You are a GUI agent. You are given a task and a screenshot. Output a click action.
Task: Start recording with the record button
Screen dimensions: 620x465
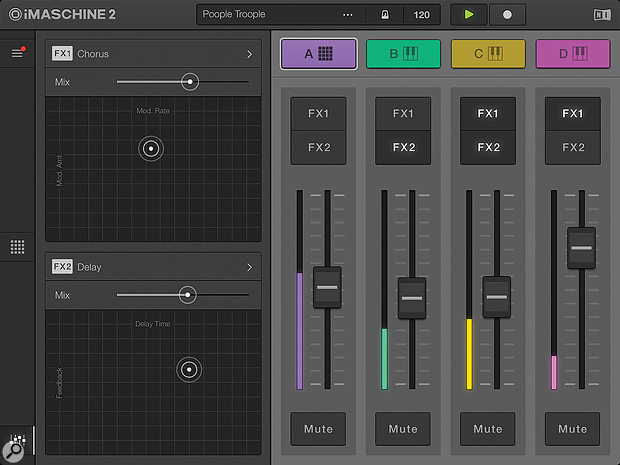(507, 15)
